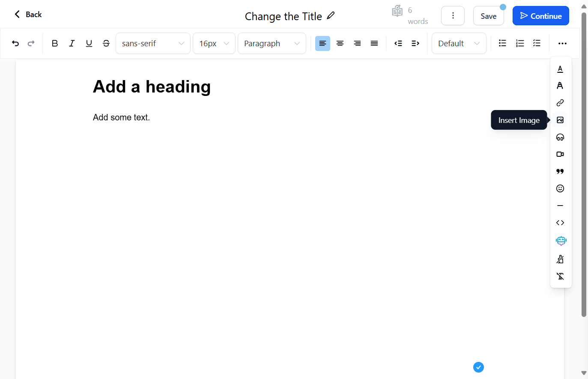This screenshot has height=379, width=588.
Task: Open the Default line height dropdown
Action: [459, 43]
